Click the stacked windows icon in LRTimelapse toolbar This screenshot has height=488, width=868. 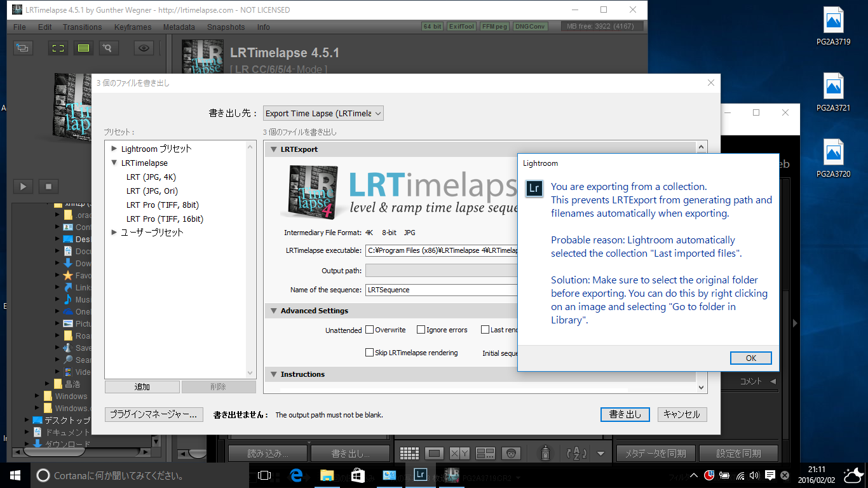pyautogui.click(x=24, y=48)
